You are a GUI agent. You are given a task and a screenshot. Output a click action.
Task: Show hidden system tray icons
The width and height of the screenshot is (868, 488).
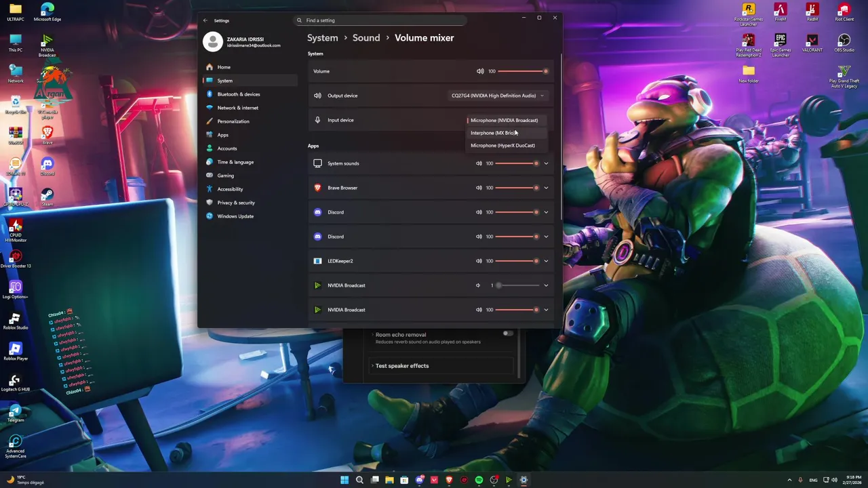click(x=790, y=480)
